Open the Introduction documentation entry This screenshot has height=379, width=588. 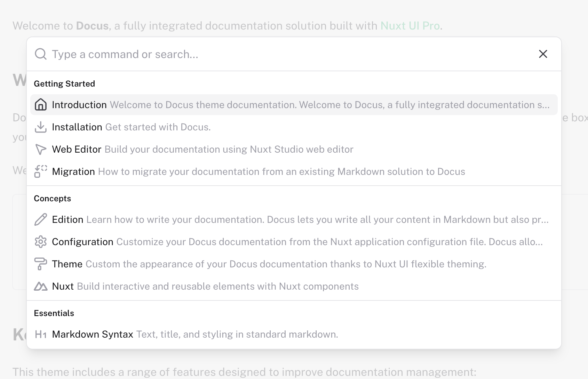tap(79, 104)
